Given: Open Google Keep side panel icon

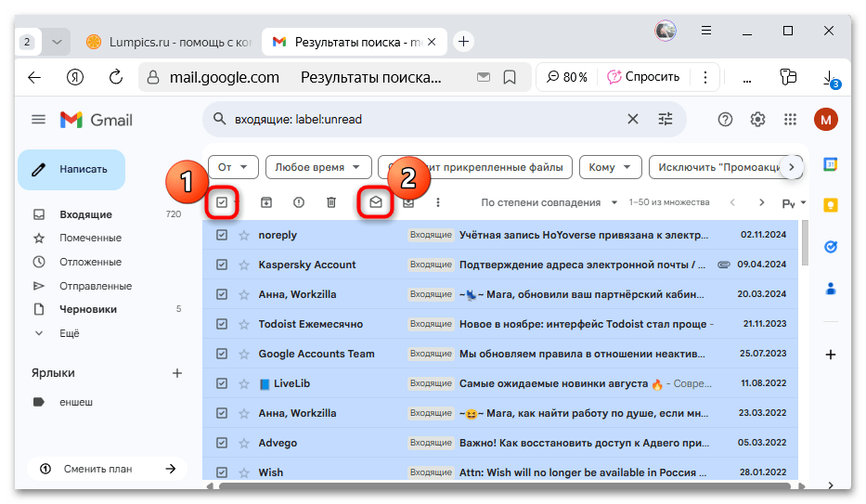Looking at the screenshot, I should 830,205.
